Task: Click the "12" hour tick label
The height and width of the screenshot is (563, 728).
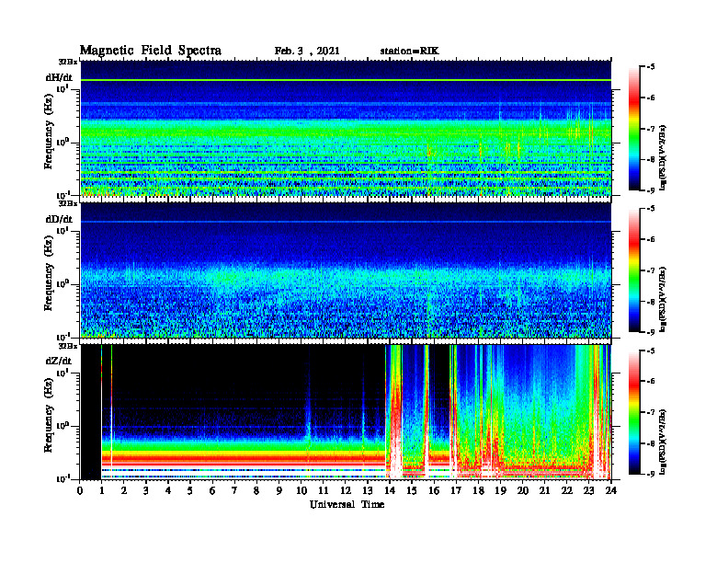Action: coord(345,490)
